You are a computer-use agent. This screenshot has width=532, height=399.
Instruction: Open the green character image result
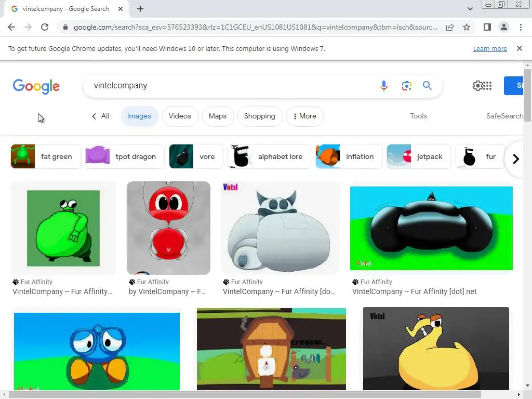63,228
